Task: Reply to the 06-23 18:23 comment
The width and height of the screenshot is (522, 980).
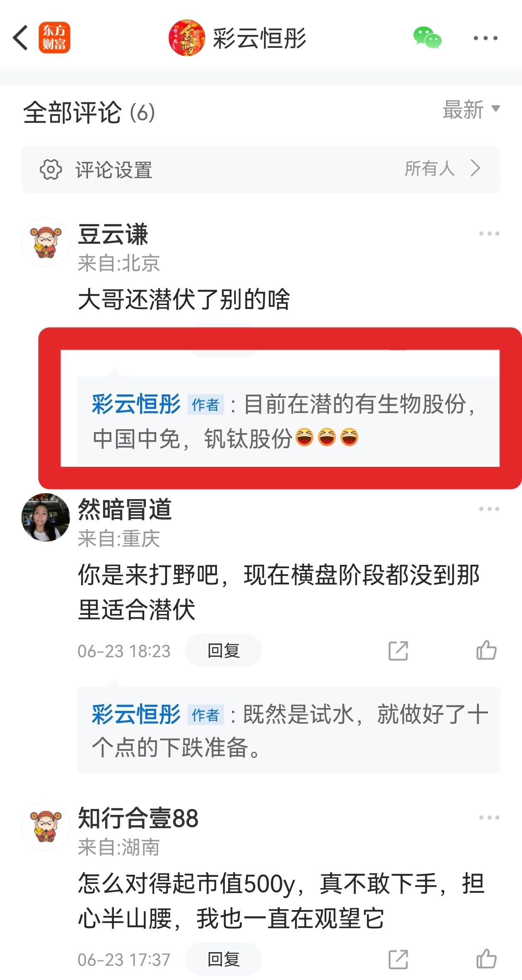Action: 224,651
